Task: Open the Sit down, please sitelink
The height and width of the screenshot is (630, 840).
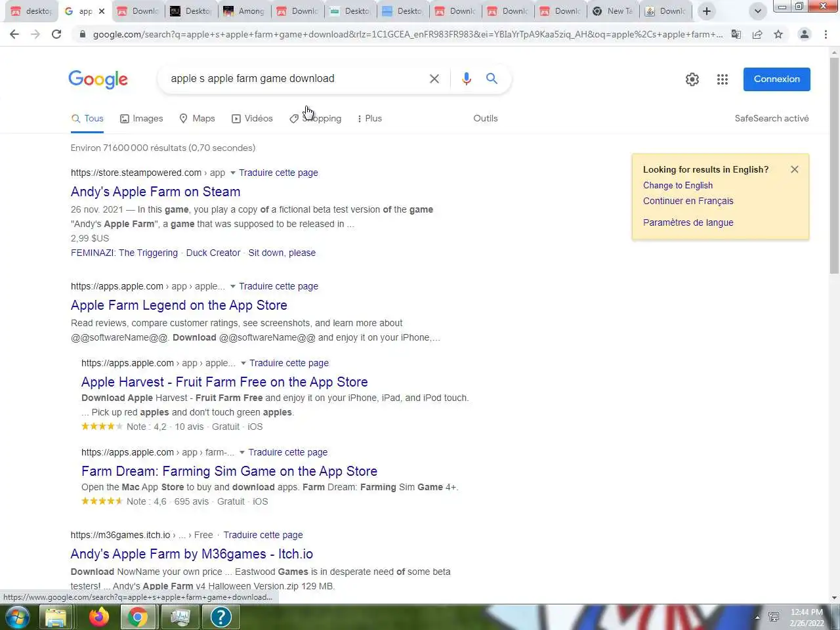Action: coord(282,253)
